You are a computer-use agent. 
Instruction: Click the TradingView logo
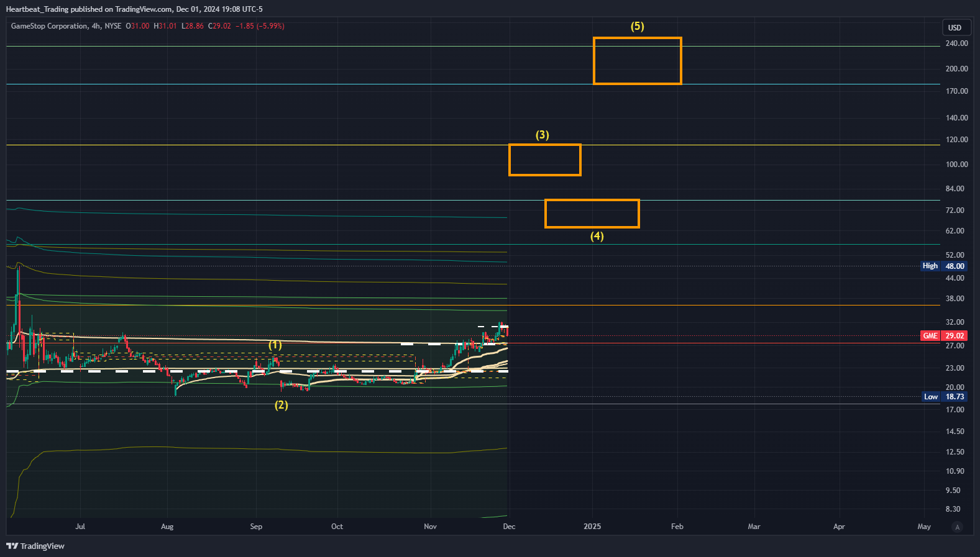(35, 546)
